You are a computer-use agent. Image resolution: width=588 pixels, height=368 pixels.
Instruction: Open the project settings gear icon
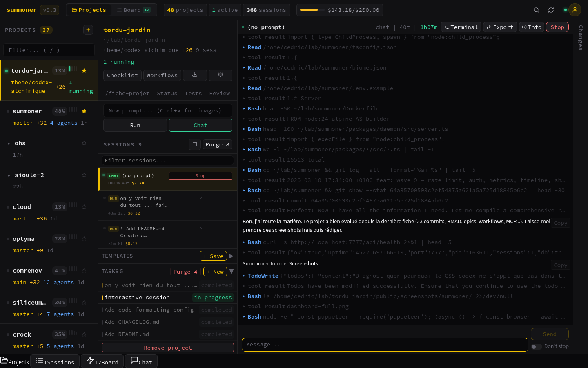tap(220, 75)
